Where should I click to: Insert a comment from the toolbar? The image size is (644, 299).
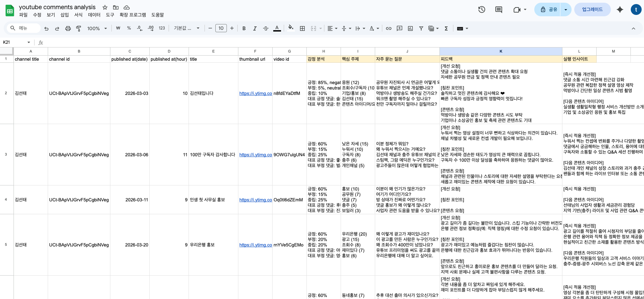(x=400, y=28)
